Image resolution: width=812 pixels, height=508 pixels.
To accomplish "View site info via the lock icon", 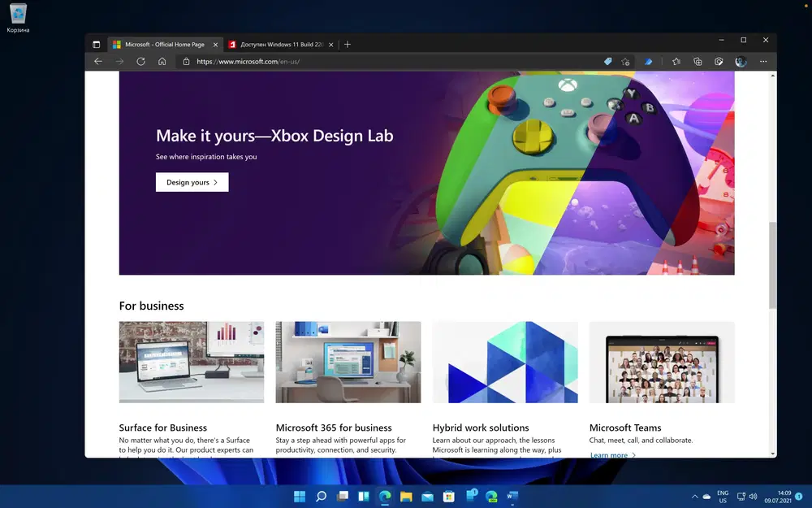I will pyautogui.click(x=186, y=61).
